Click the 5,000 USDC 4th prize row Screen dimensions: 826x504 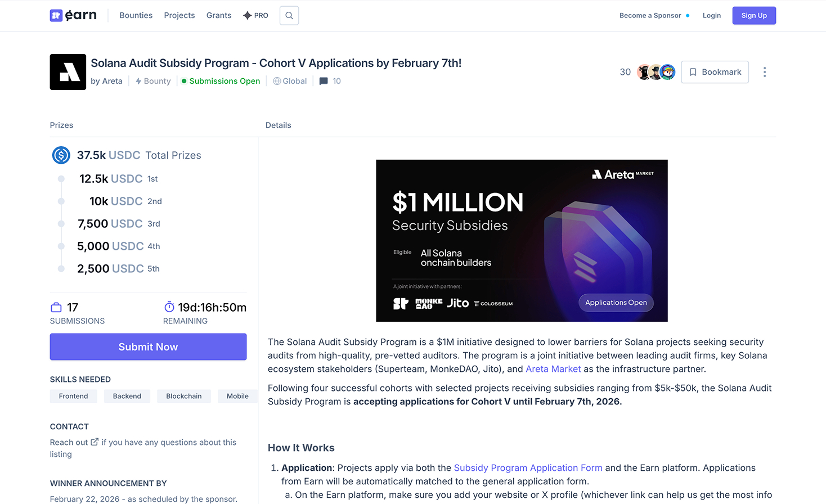[119, 246]
